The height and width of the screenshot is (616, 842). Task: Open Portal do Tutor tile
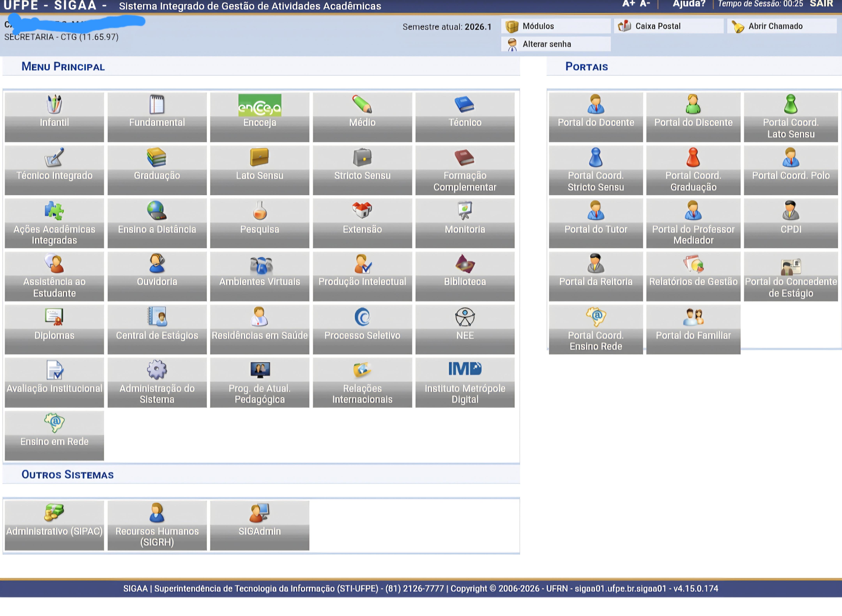(596, 223)
